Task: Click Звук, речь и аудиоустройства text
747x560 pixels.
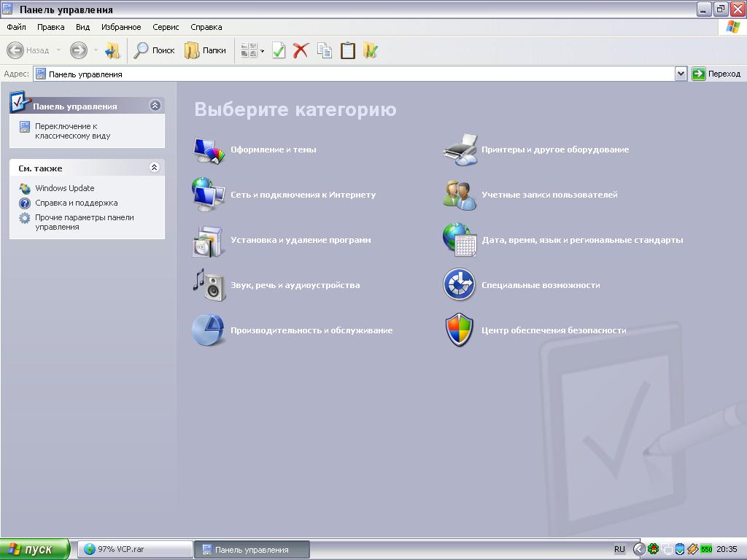Action: click(295, 285)
